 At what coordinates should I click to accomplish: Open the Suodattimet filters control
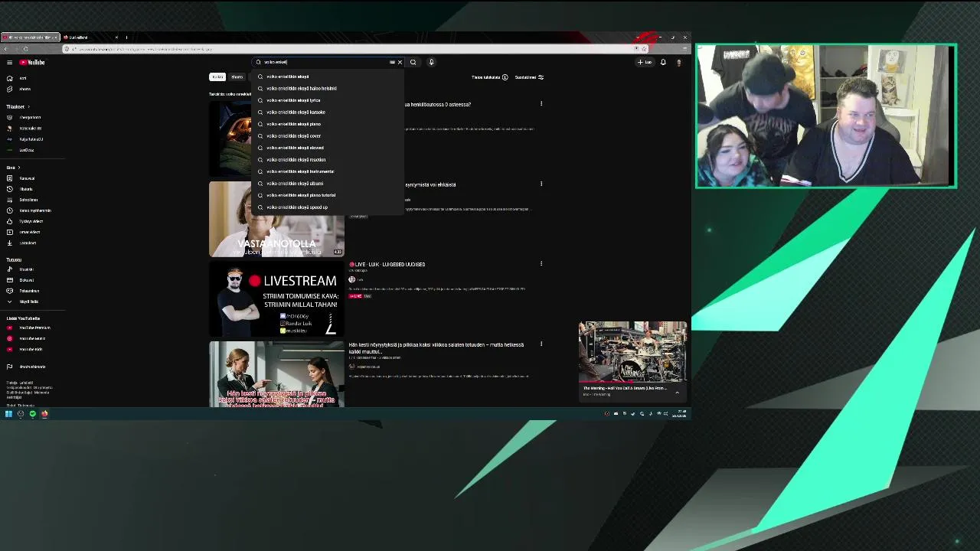529,77
